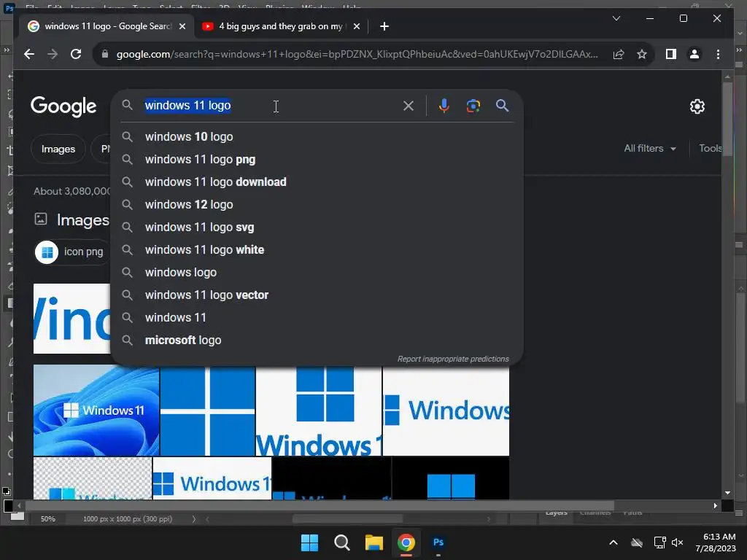The width and height of the screenshot is (747, 560).
Task: Click Report inappropriate predictions link
Action: tap(453, 359)
